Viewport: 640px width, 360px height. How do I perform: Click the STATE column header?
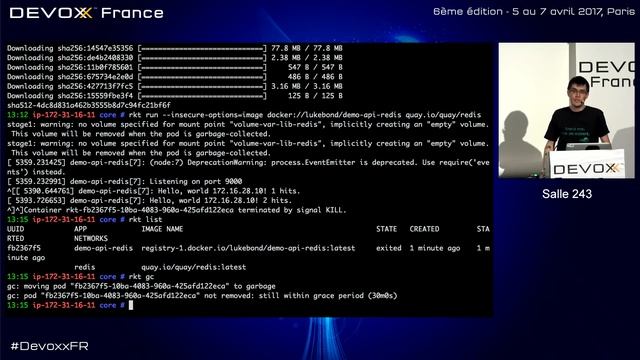(387, 229)
